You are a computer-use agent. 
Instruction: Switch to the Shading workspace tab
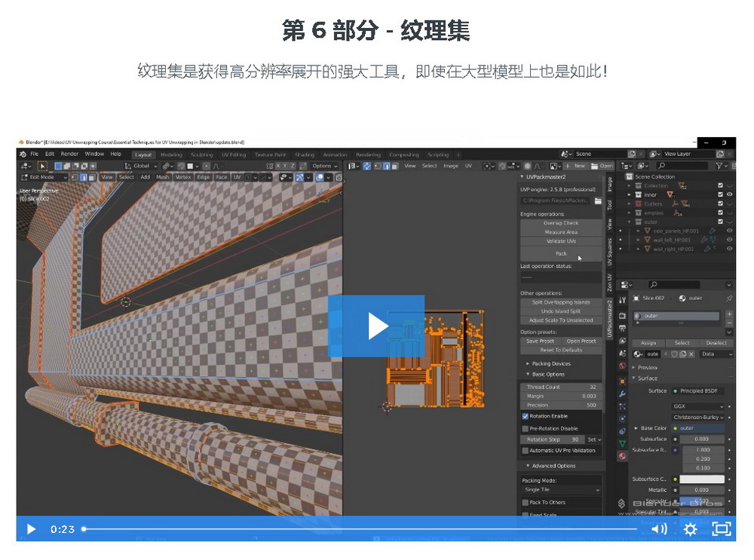305,155
